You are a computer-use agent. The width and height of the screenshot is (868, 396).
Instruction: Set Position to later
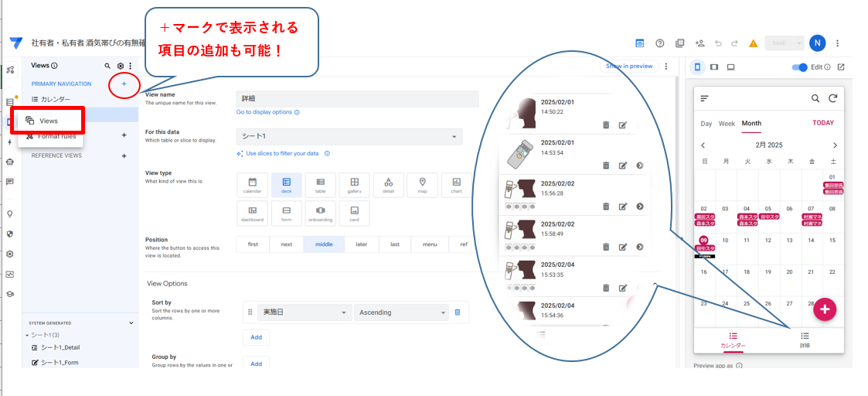pyautogui.click(x=362, y=244)
